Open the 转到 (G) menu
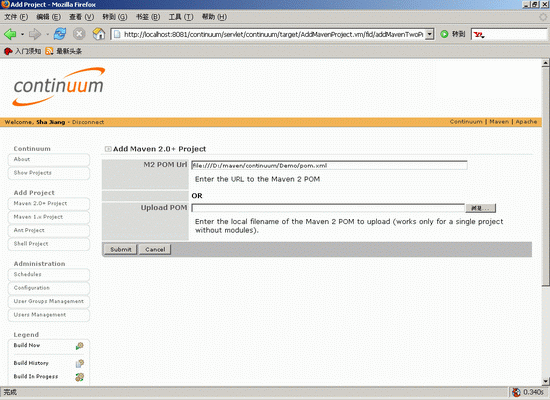Viewport: 550px width, 400px height. pyautogui.click(x=115, y=17)
